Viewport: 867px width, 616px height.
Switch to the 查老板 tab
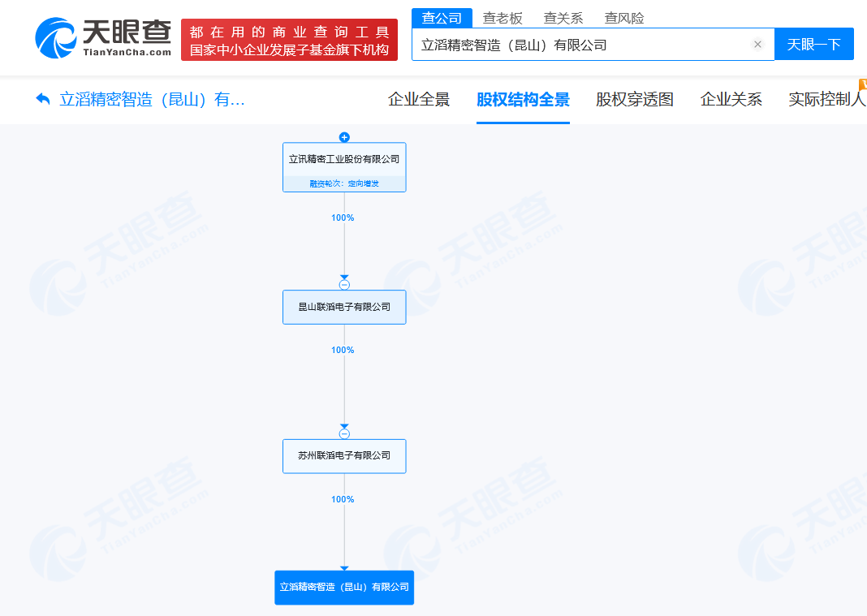coord(503,17)
